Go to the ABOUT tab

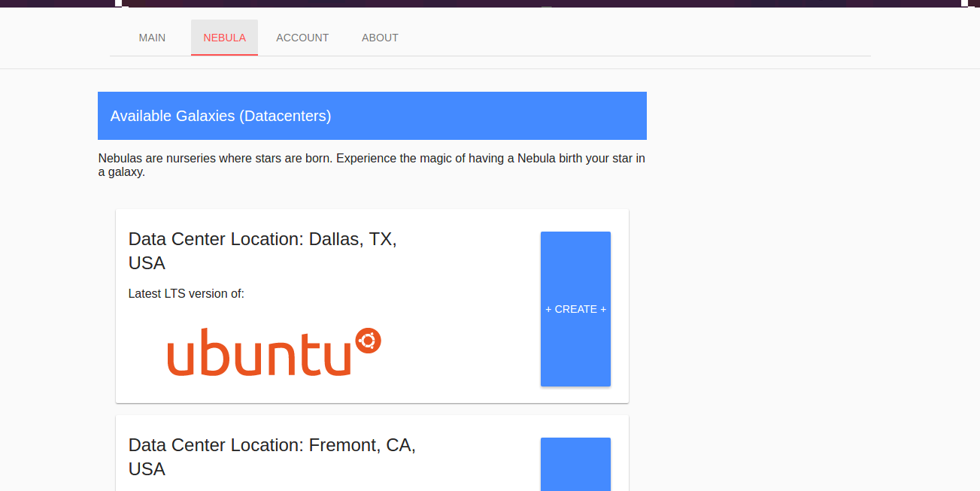tap(380, 38)
